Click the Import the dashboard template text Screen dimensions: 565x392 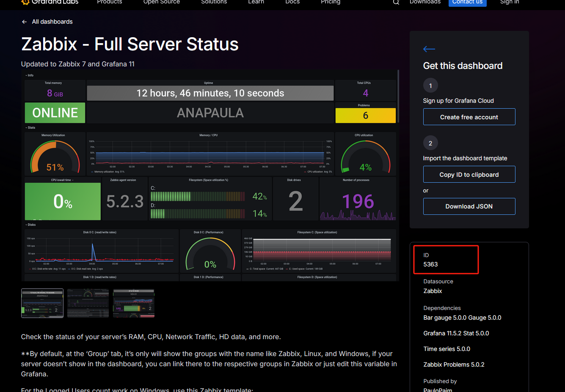point(465,158)
